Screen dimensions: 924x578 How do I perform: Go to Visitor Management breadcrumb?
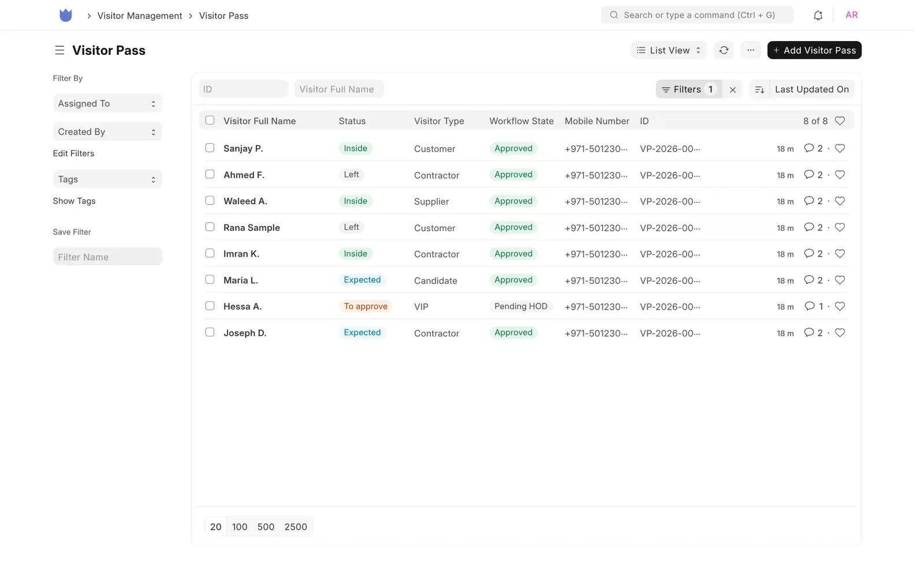(140, 16)
